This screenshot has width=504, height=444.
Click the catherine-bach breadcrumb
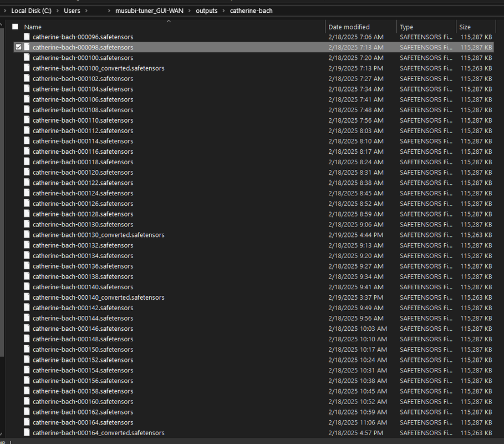[x=251, y=11]
